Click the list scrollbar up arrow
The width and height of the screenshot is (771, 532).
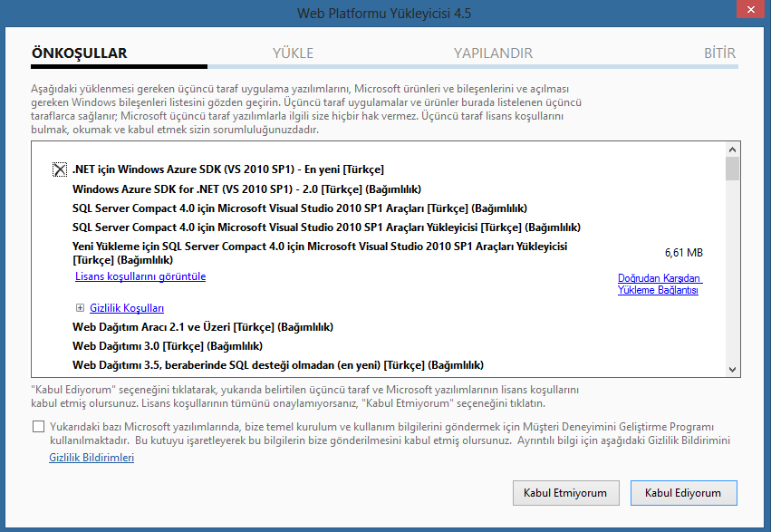click(732, 150)
